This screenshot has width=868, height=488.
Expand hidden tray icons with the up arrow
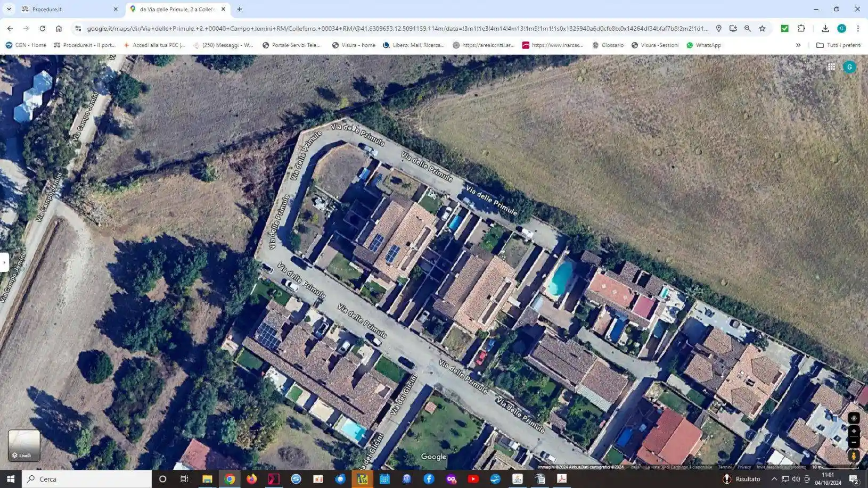tap(773, 478)
